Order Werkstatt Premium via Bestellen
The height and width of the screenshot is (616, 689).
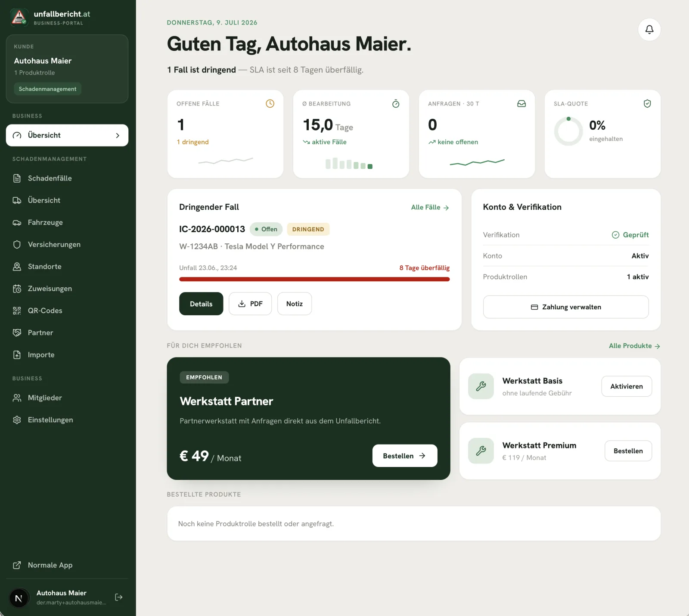[628, 451]
